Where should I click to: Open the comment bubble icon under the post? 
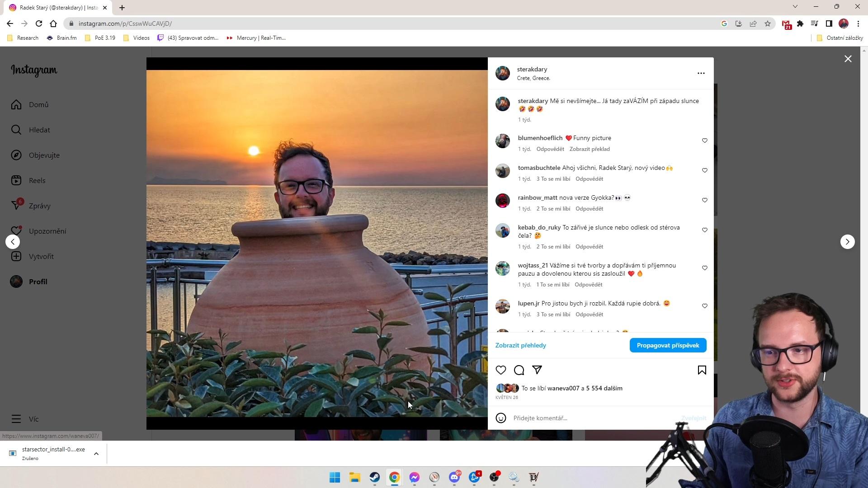point(519,370)
